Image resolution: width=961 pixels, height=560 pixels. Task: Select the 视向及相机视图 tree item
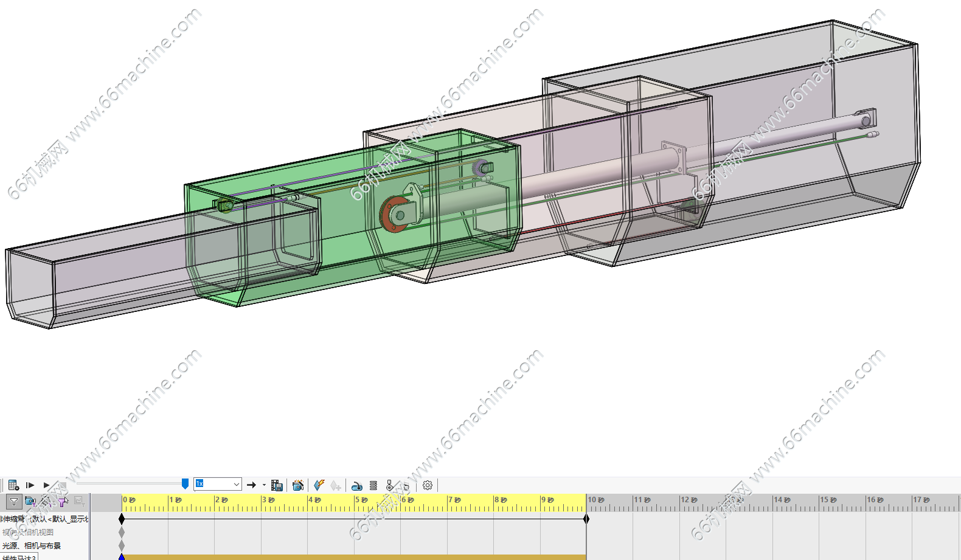click(28, 532)
